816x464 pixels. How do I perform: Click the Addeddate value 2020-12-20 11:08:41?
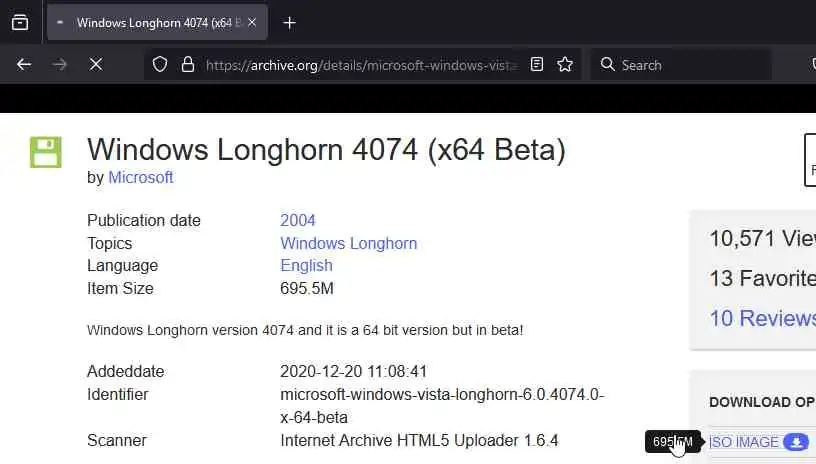tap(353, 371)
